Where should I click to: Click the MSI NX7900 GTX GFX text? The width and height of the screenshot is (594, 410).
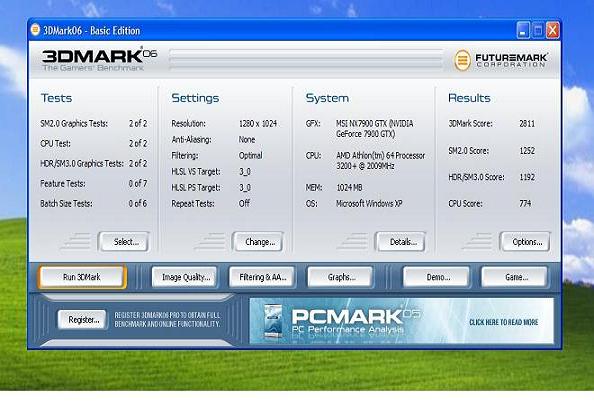point(375,128)
